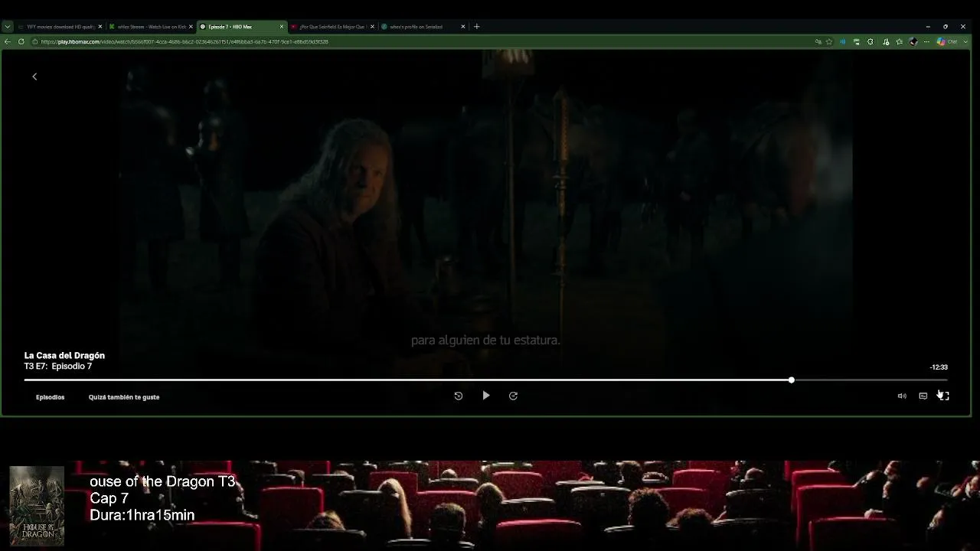
Task: Click the playback progress scrubber handle
Action: click(x=792, y=380)
